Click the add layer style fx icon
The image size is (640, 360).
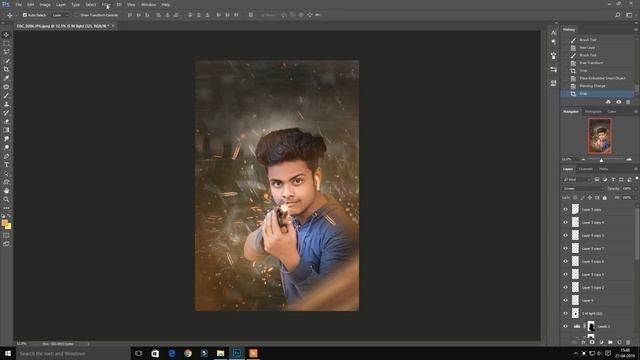tap(583, 342)
